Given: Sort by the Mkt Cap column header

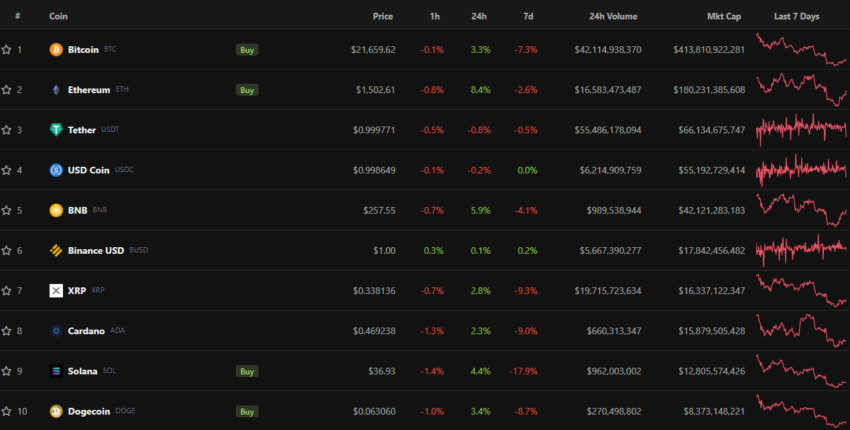Looking at the screenshot, I should click(x=724, y=16).
